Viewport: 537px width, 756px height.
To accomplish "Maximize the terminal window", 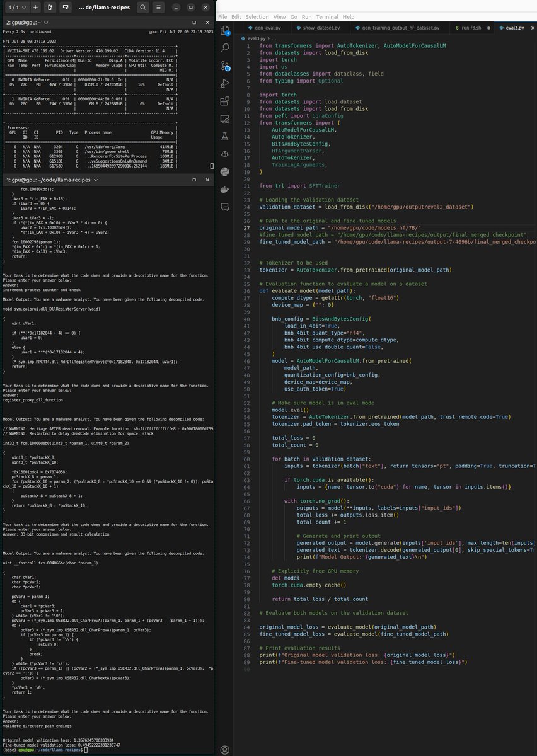I will (x=192, y=8).
